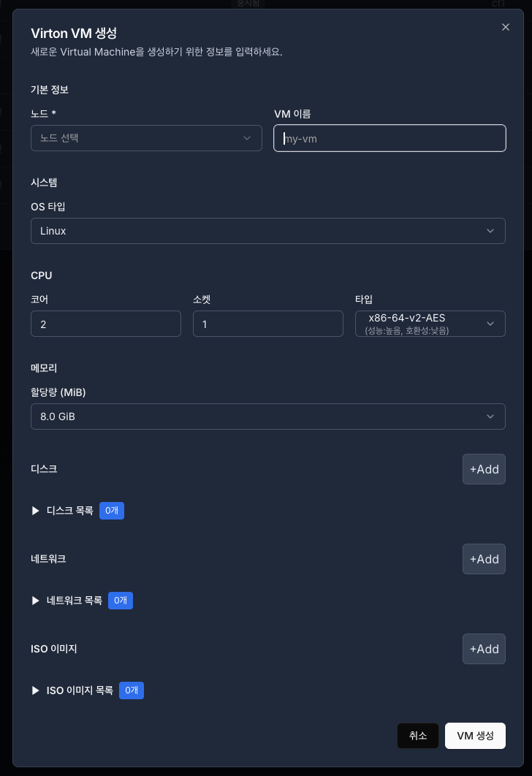Click the 취소 button
532x776 pixels.
point(417,736)
